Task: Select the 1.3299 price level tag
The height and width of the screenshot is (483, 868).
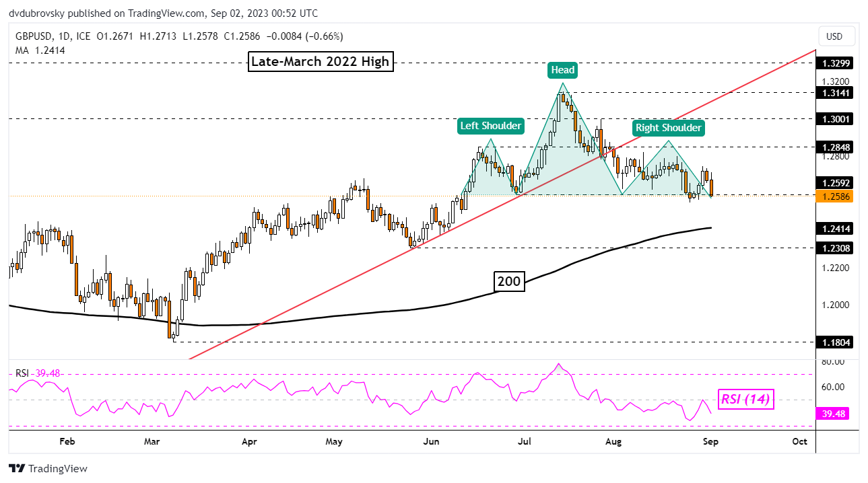Action: (x=835, y=63)
